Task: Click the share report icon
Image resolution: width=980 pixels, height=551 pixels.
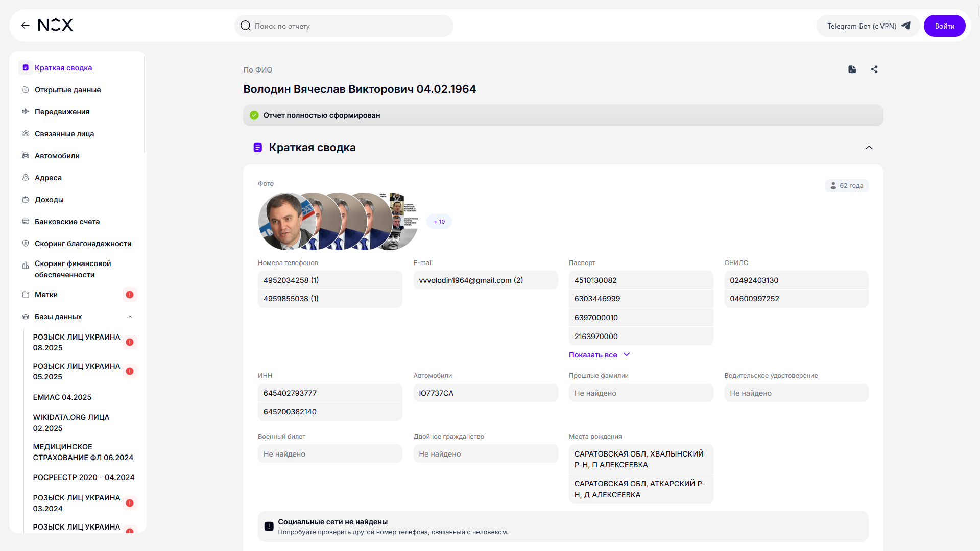Action: pyautogui.click(x=874, y=69)
